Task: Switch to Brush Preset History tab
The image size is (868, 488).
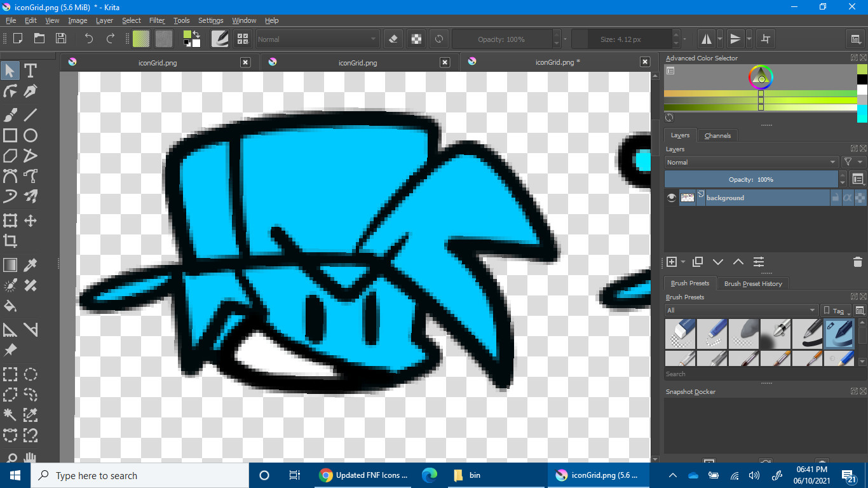Action: click(753, 283)
